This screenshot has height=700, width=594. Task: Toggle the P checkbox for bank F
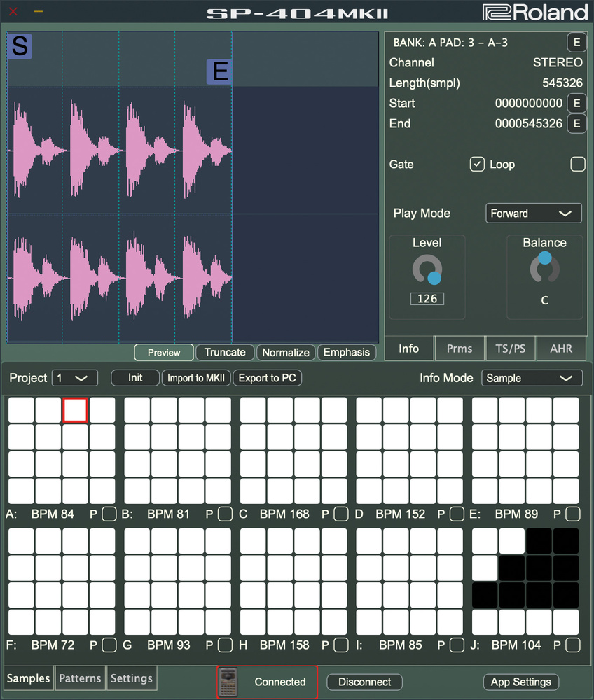[109, 645]
